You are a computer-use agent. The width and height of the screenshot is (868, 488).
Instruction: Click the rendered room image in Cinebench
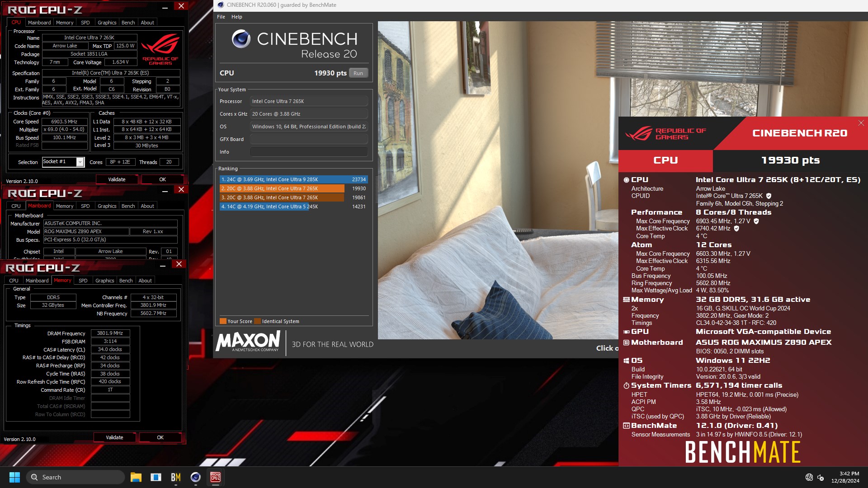497,181
